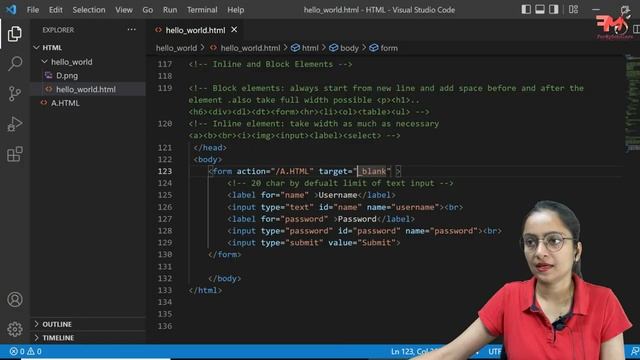Click the errors and warnings status indicator

[25, 351]
